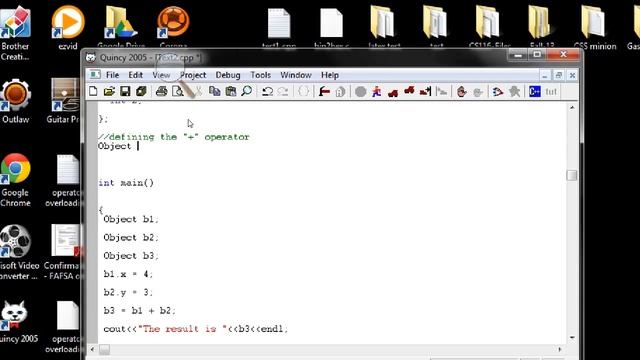Image resolution: width=640 pixels, height=360 pixels.
Task: Click the Step Over double-shoe icon
Action: coord(409,91)
